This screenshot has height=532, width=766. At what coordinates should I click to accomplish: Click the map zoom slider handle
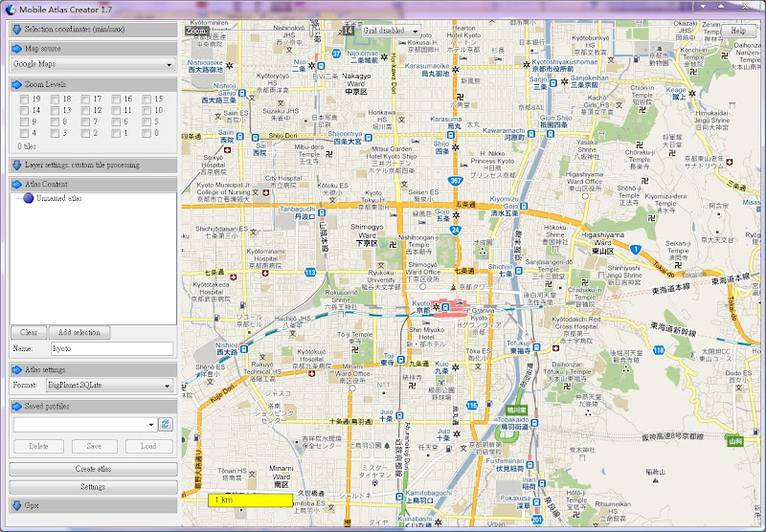[311, 31]
